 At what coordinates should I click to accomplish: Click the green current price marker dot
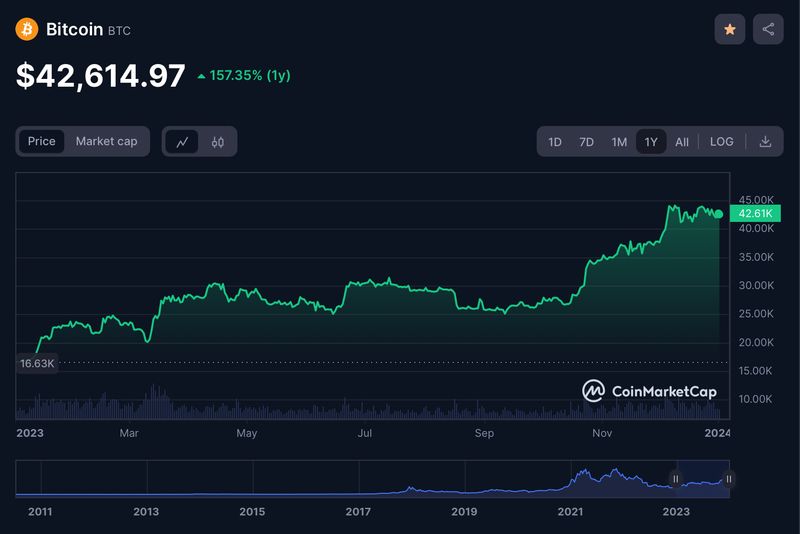(x=718, y=214)
